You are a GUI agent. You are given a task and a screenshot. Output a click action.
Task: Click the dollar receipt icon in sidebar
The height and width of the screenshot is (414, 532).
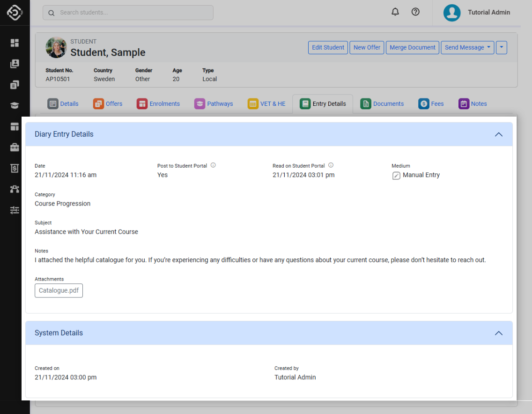tap(15, 168)
